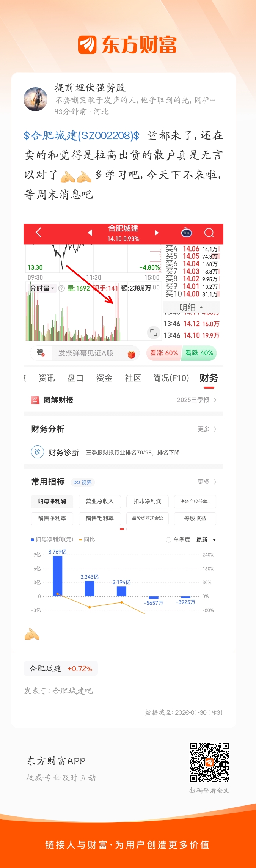256x868 pixels.
Task: Select the 销售净利率 indicator chip
Action: pos(52,518)
